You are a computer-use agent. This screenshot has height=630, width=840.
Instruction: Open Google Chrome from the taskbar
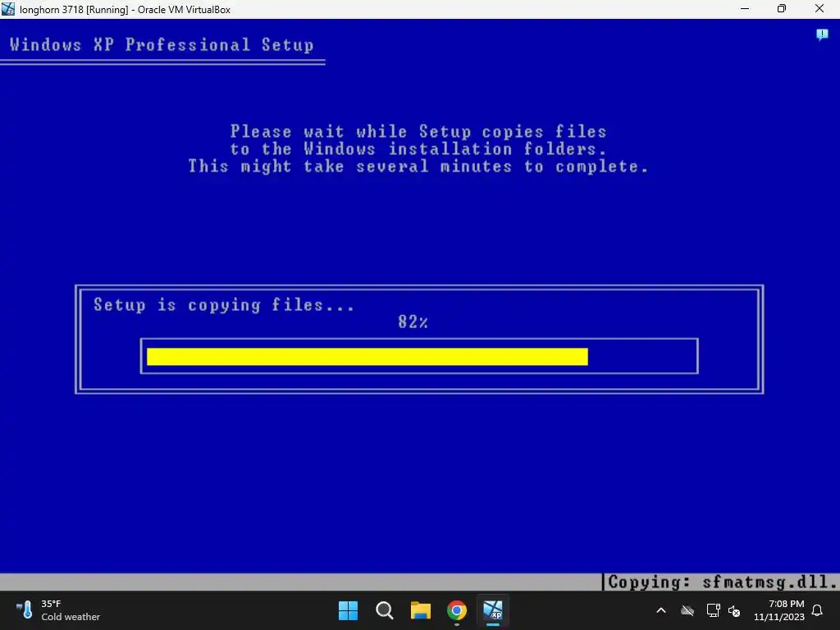tap(457, 610)
